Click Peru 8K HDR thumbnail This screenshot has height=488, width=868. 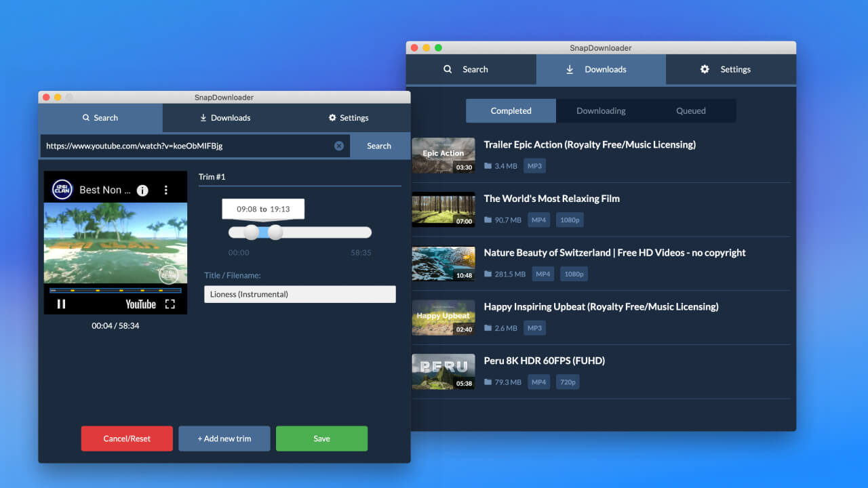(x=443, y=371)
